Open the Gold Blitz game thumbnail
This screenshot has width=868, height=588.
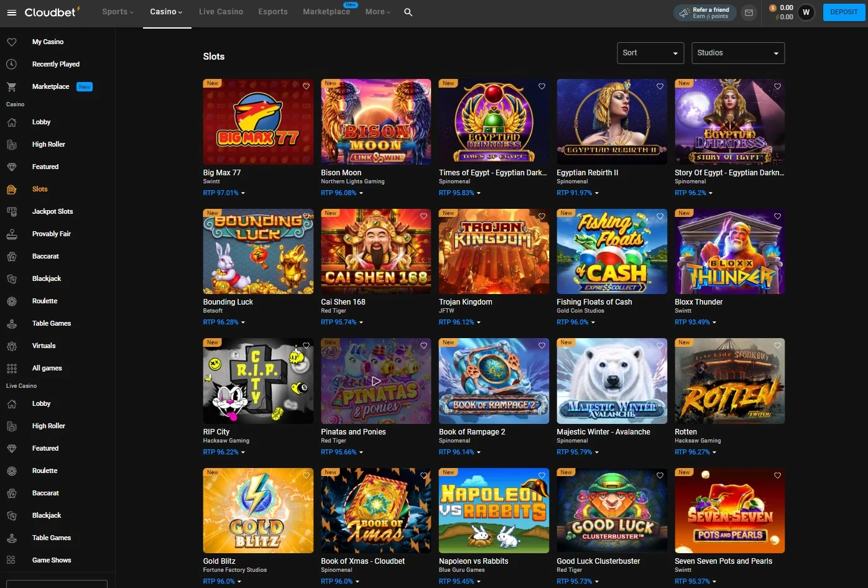pyautogui.click(x=258, y=510)
